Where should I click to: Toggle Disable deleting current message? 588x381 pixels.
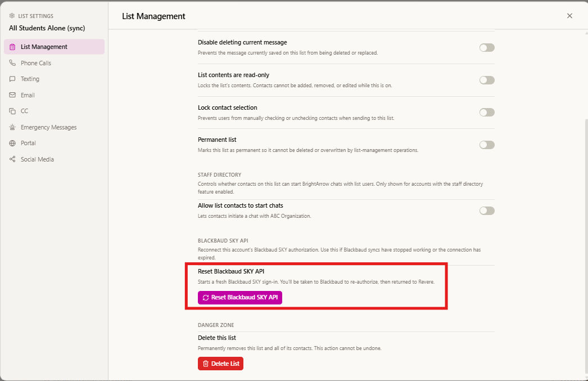pos(487,48)
